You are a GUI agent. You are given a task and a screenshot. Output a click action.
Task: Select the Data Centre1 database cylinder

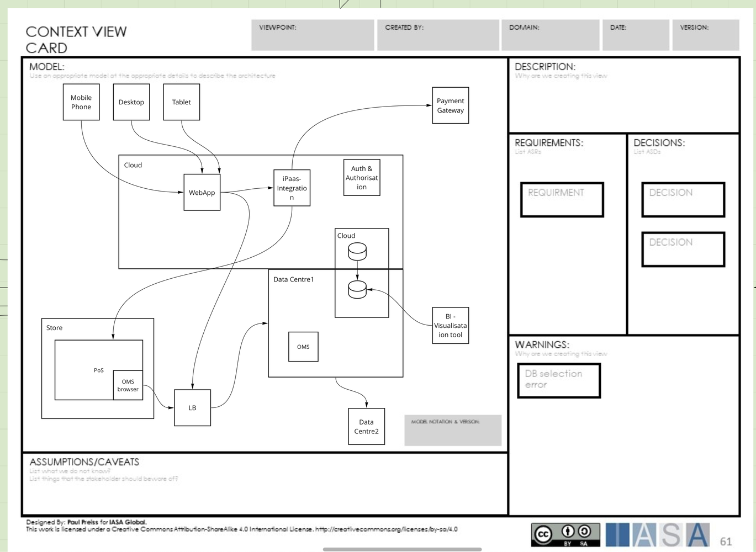357,289
